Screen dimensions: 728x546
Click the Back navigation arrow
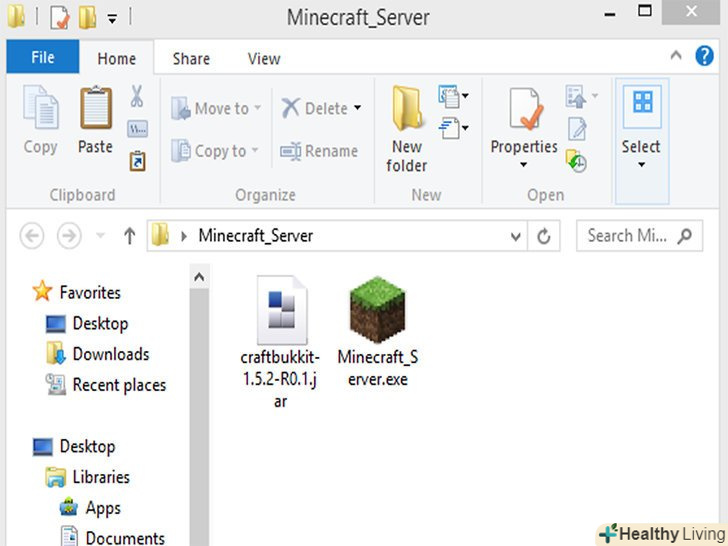[x=32, y=236]
